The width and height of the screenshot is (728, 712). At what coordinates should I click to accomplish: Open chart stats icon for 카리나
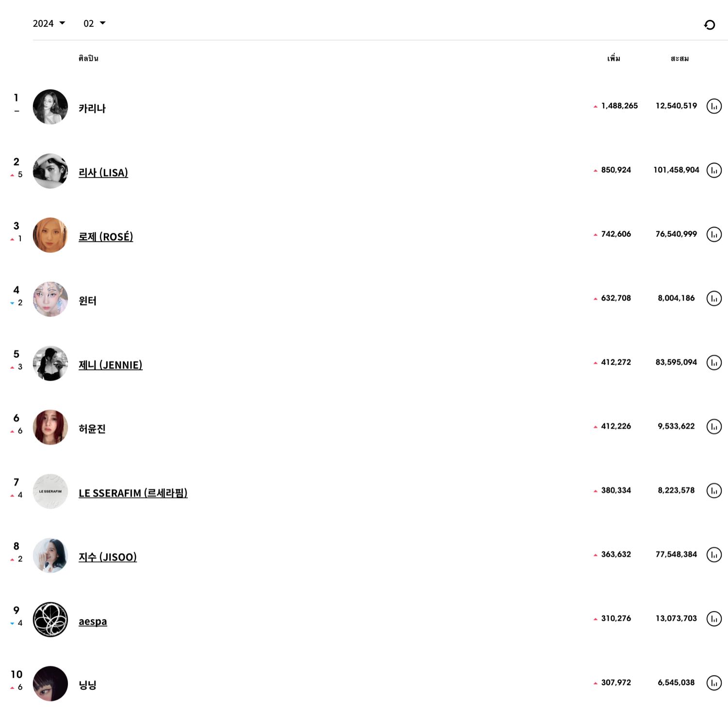point(714,106)
